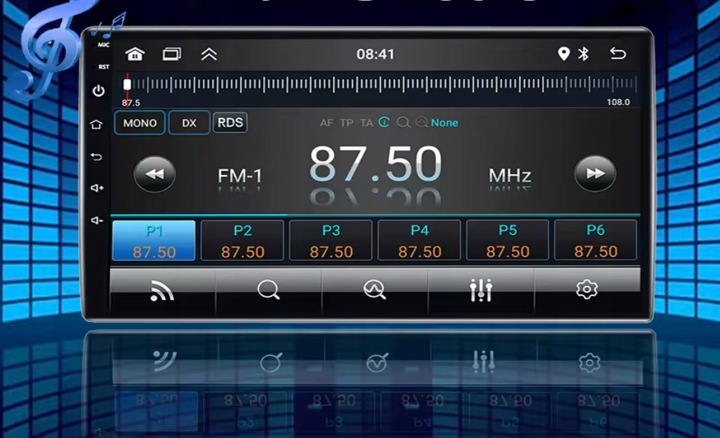
Task: Click the frequency tuning slider handle
Action: pos(127,84)
